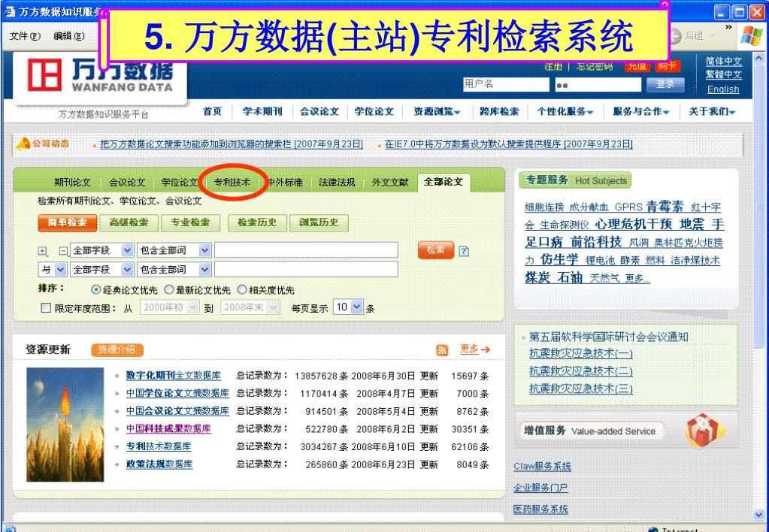Click the gift box value-added icon
The height and width of the screenshot is (532, 769).
tap(704, 430)
